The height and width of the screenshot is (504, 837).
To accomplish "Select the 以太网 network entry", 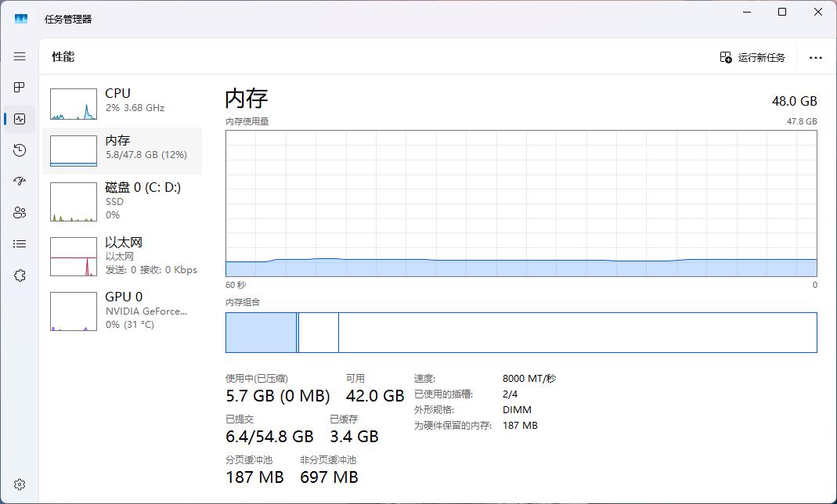I will 122,256.
